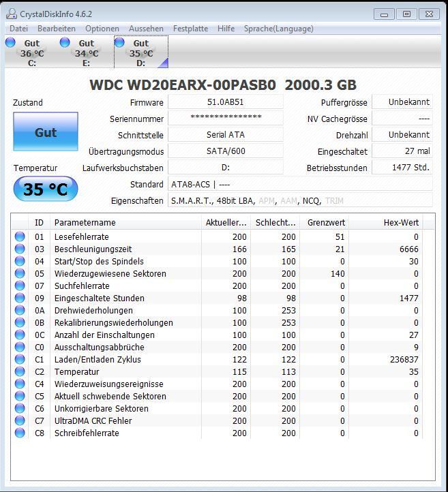Click the Drehzahl field Unbekannt
448x492 pixels.
402,135
